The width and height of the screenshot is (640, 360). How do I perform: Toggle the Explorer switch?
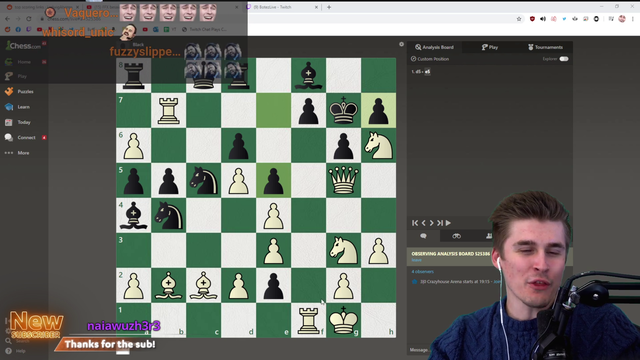click(564, 59)
